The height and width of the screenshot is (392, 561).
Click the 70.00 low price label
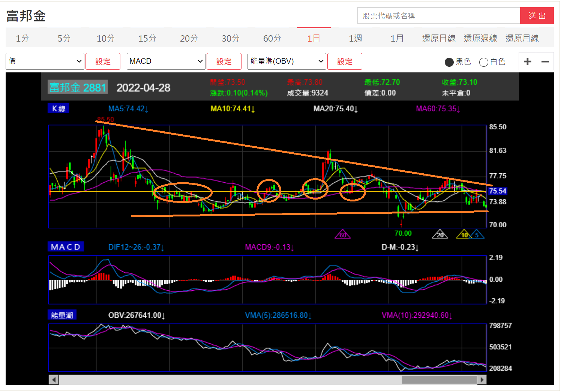click(x=403, y=233)
